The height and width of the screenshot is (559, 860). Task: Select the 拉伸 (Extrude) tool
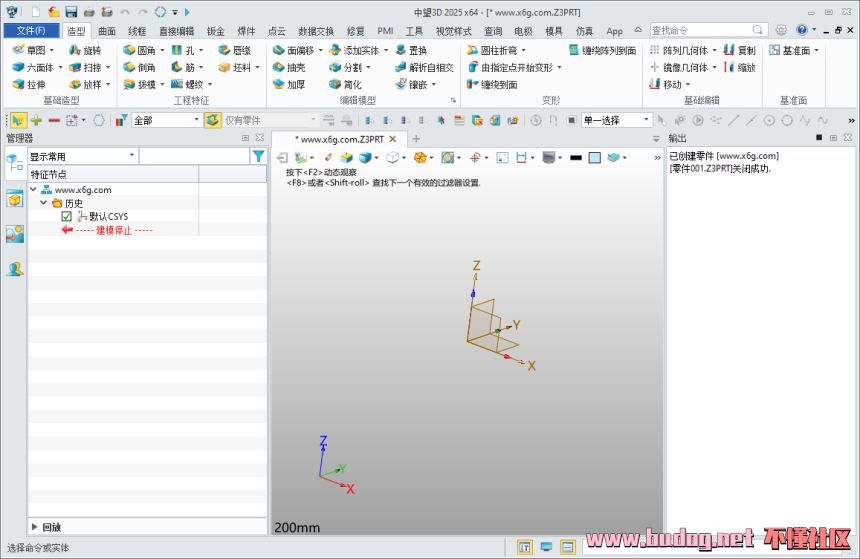(x=28, y=85)
